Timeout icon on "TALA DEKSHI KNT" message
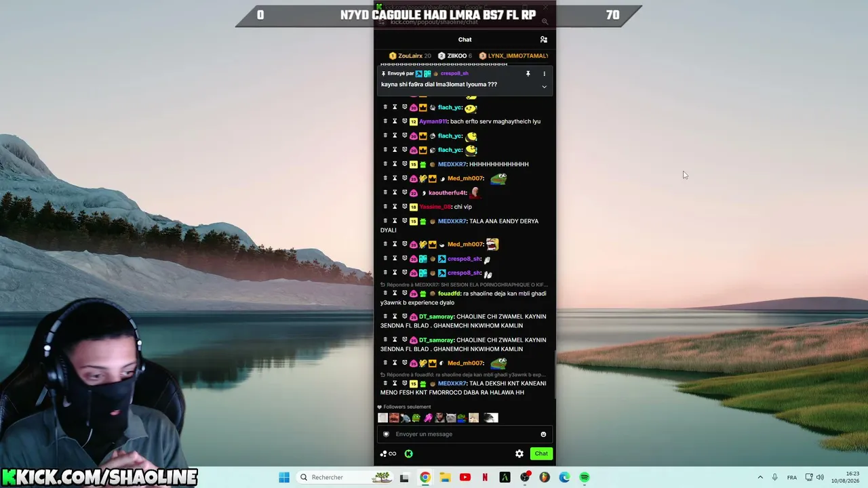This screenshot has width=868, height=488. [x=395, y=384]
